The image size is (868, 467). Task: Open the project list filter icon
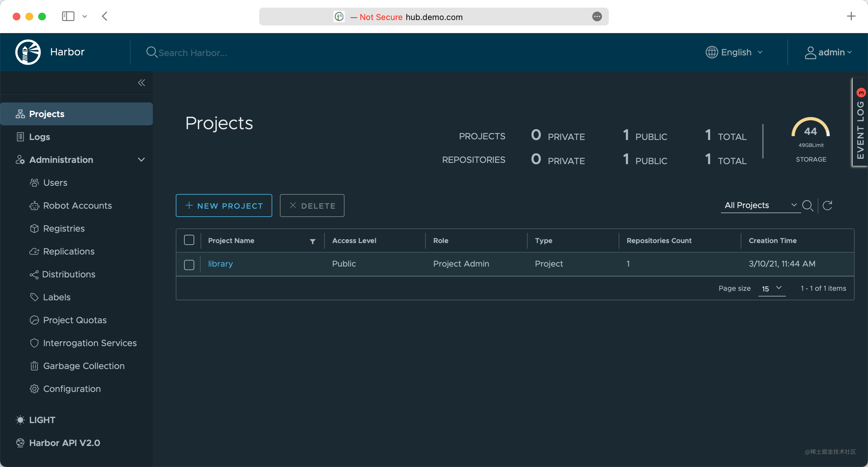pyautogui.click(x=312, y=241)
